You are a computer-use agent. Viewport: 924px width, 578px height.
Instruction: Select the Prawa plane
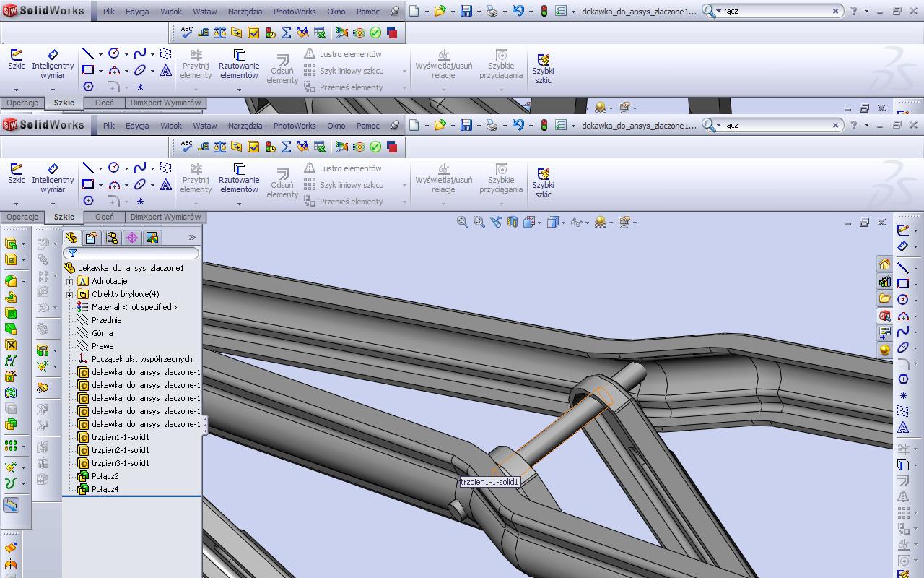[102, 346]
